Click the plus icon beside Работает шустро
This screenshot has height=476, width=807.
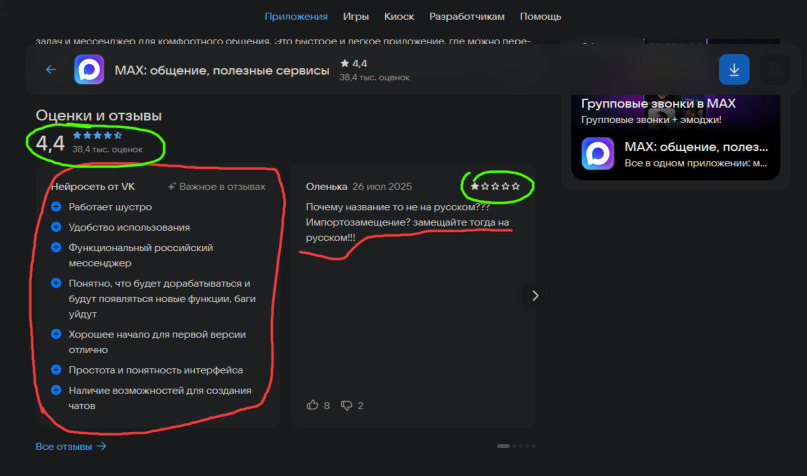click(x=56, y=206)
